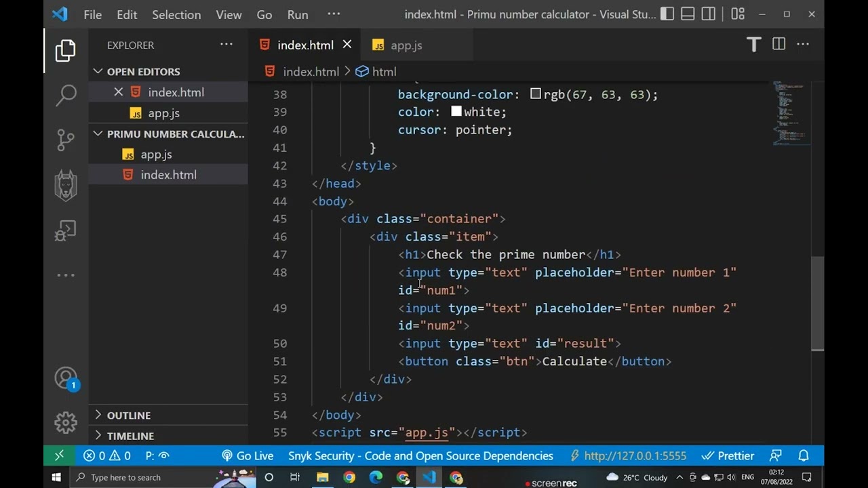Open index.html breadcrumb file dropdown
Image resolution: width=868 pixels, height=488 pixels.
(x=302, y=71)
